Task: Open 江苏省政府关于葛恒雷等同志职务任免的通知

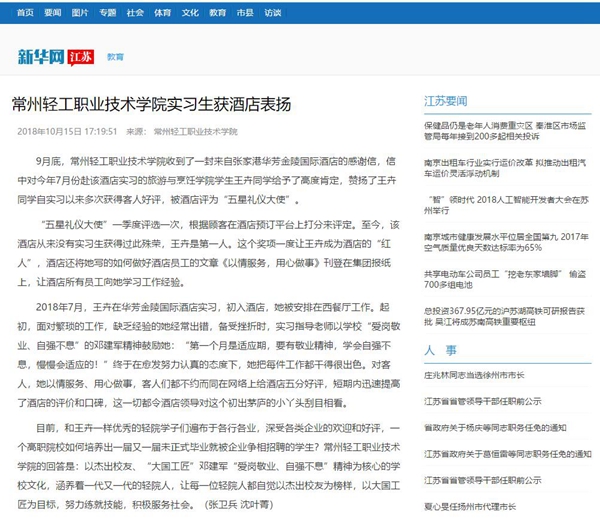Action: [508, 454]
